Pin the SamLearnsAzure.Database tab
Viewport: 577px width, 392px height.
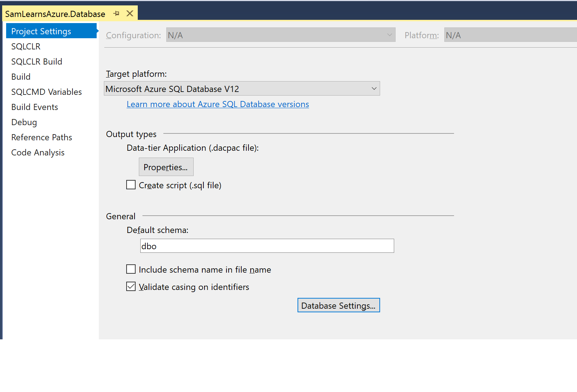[x=116, y=14]
